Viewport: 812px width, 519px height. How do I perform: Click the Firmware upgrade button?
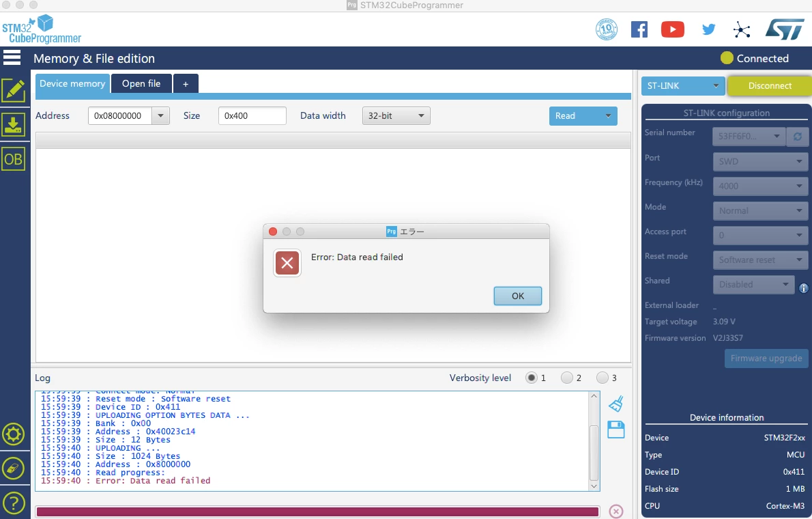tap(766, 359)
